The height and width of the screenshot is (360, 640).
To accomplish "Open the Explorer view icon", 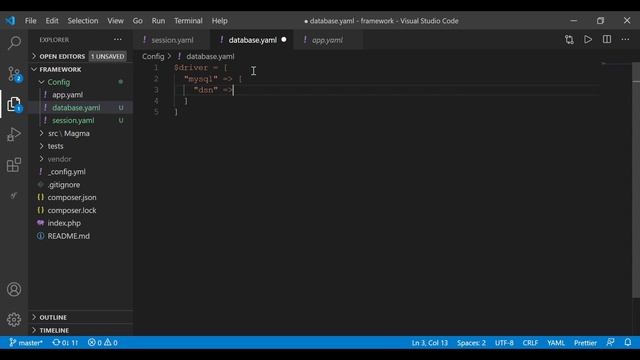I will (14, 105).
